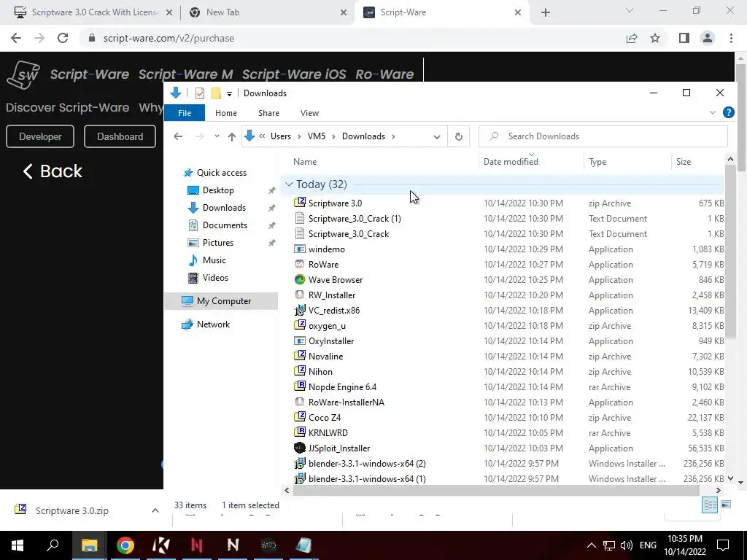Switch to the New Tab browser tab
This screenshot has height=560, width=747.
[267, 12]
